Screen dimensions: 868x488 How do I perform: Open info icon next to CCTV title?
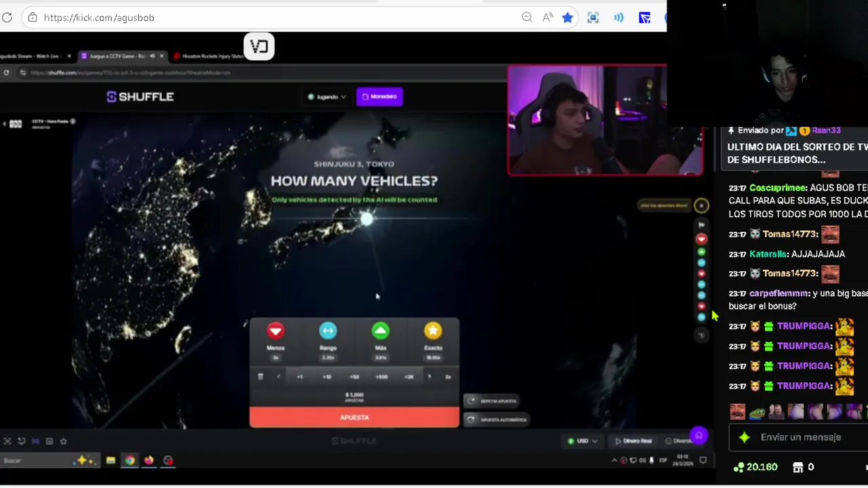73,121
